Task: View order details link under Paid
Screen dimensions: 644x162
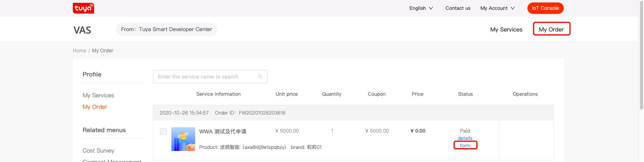Action: [x=465, y=138]
